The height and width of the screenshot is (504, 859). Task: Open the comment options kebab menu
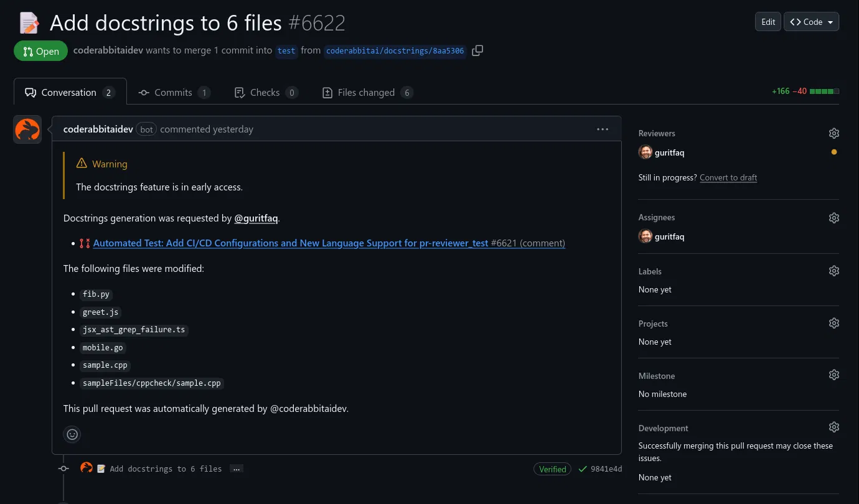point(602,129)
